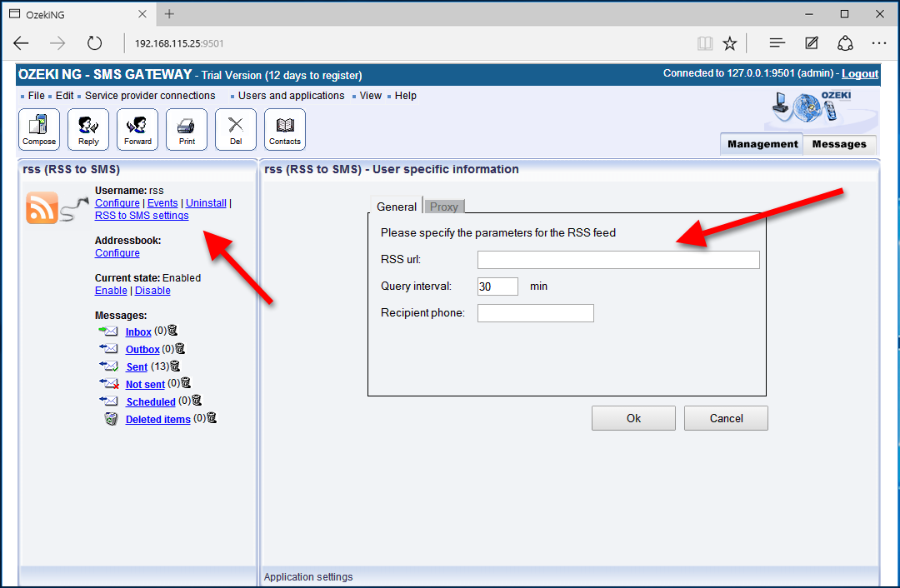Open Contacts from the toolbar
The width and height of the screenshot is (900, 588).
[285, 130]
